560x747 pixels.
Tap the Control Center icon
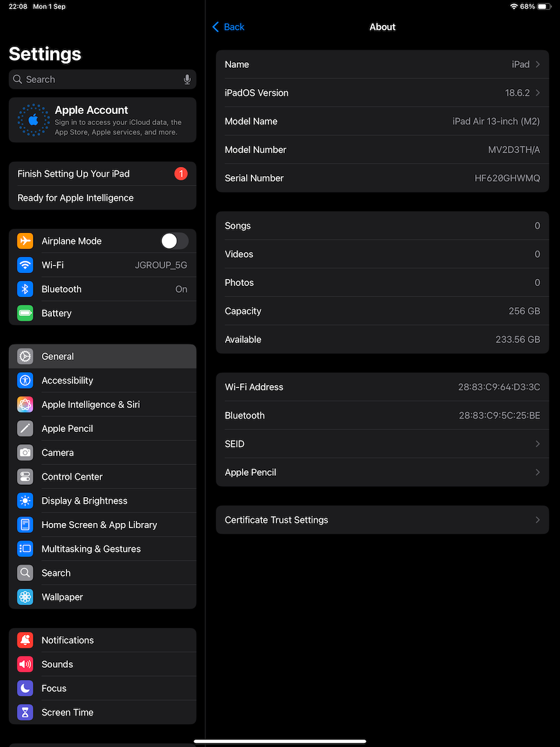pos(25,477)
